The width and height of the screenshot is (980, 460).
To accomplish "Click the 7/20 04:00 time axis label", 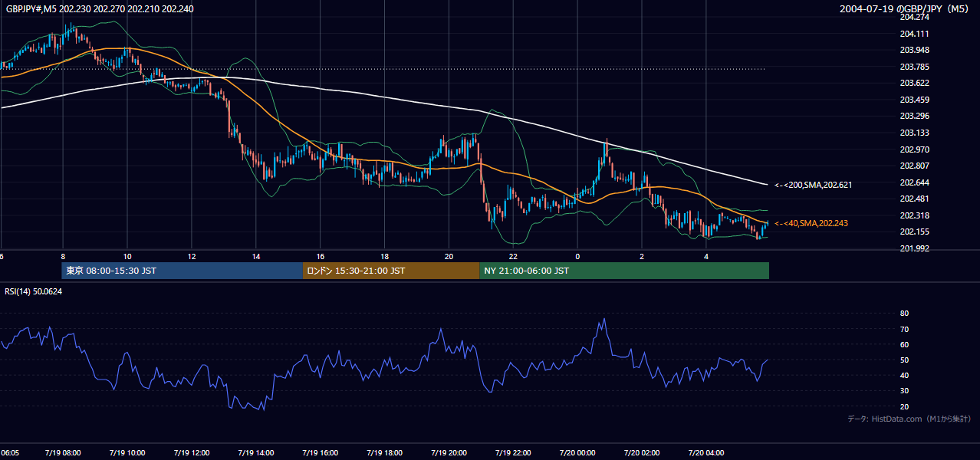I will [705, 453].
